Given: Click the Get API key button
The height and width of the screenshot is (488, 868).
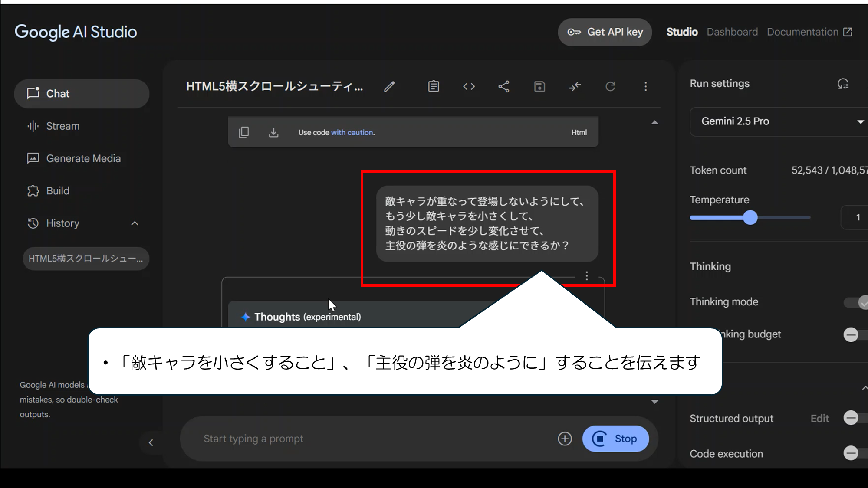Looking at the screenshot, I should [605, 32].
